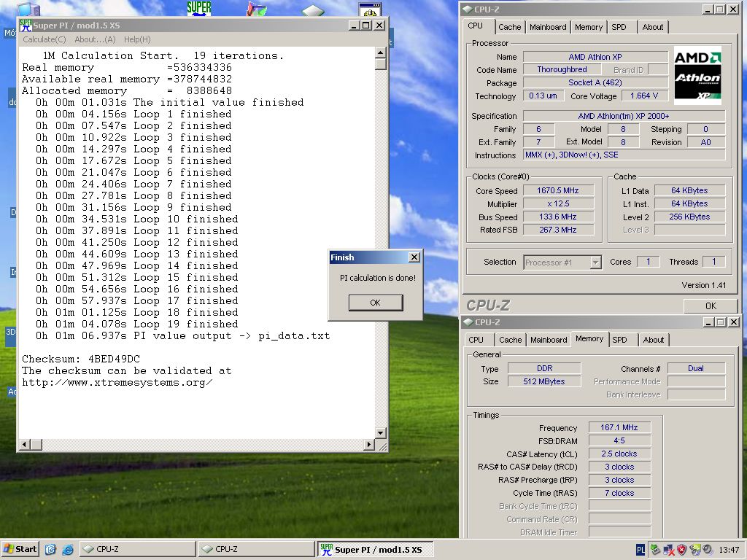Click the NVIDIA tray icon

tap(695, 550)
